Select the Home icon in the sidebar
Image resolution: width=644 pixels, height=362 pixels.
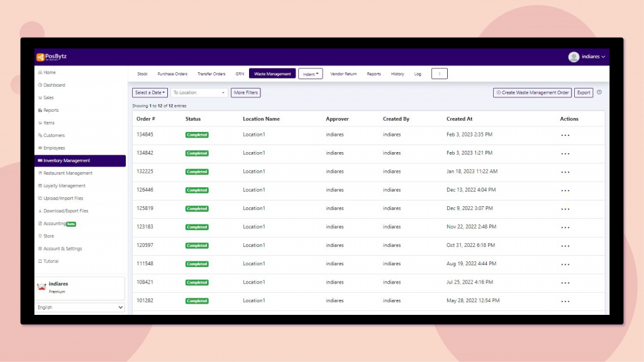click(42, 72)
